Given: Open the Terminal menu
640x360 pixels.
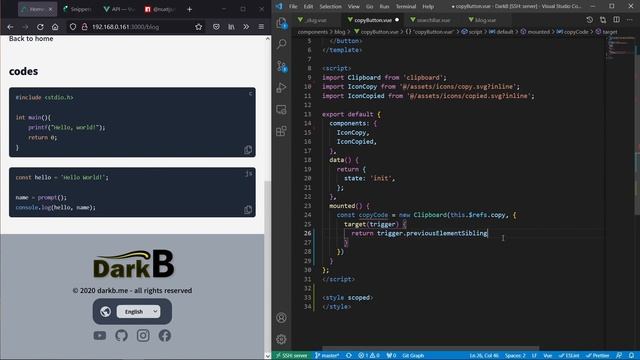Looking at the screenshot, I should tap(406, 7).
